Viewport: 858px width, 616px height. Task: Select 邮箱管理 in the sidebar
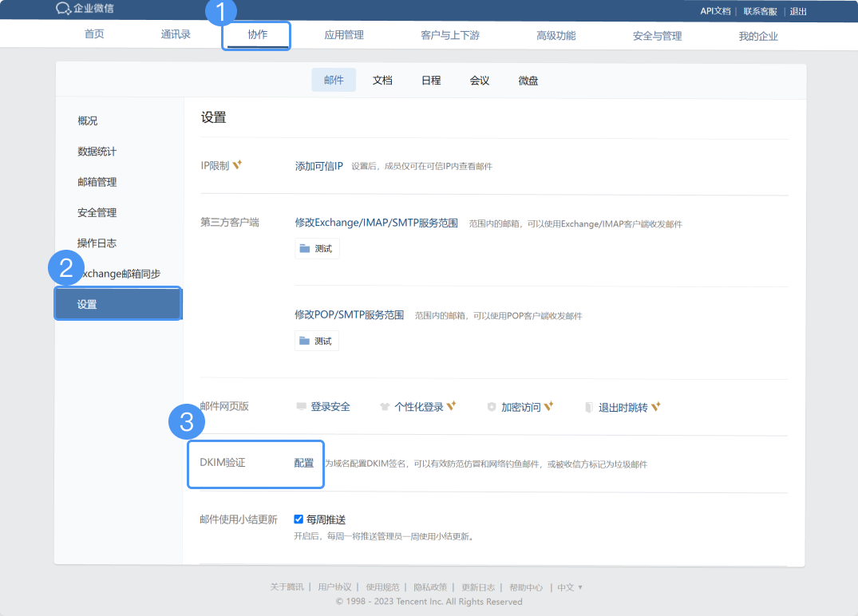coord(97,182)
